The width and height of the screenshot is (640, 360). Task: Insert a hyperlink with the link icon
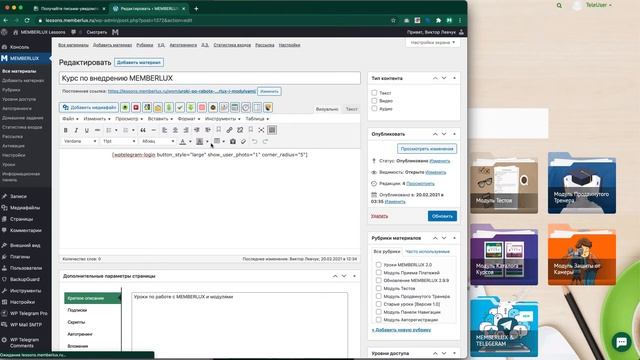[x=229, y=130]
